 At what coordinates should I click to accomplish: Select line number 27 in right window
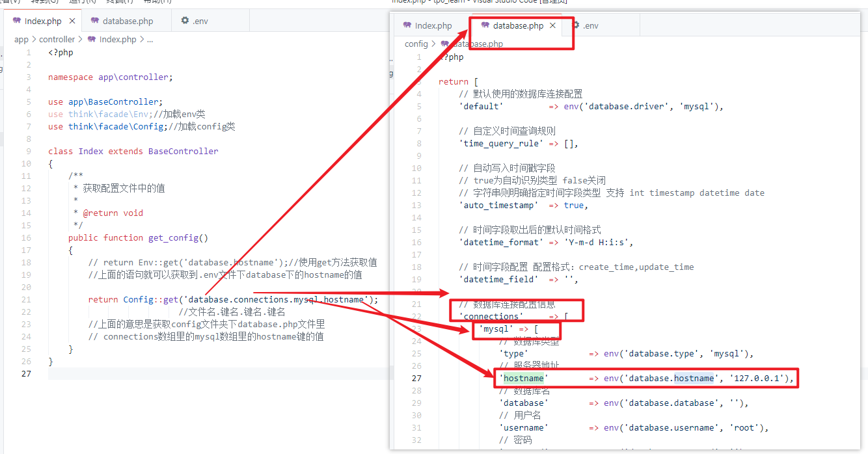(416, 378)
